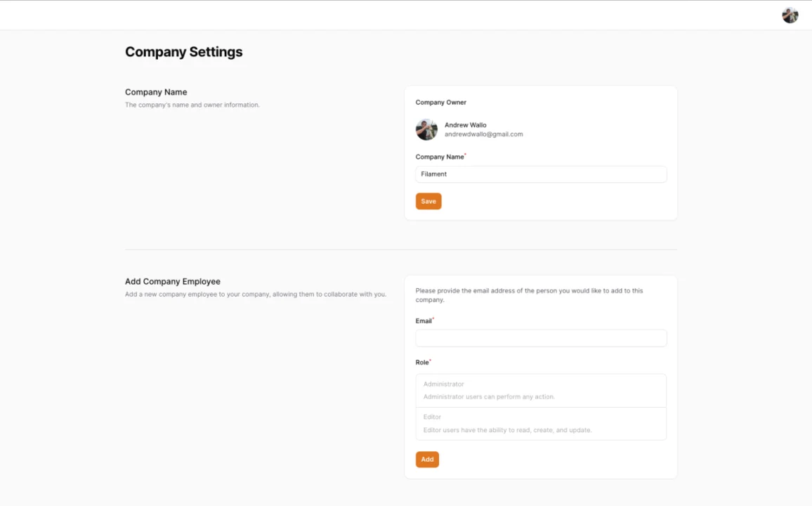Click the owner email andrewdwallo@gmail.com
This screenshot has height=506, width=812.
coord(483,134)
